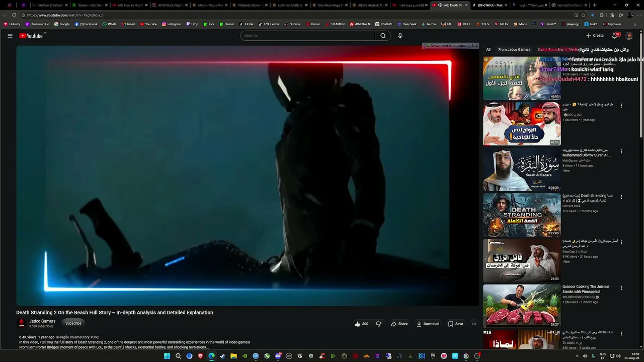Open options for Gamers Café Death Stranding video
The width and height of the screenshot is (644, 362).
[x=621, y=197]
